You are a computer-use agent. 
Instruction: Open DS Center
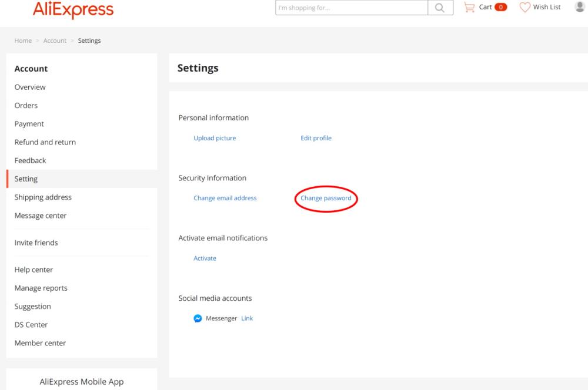(x=31, y=325)
